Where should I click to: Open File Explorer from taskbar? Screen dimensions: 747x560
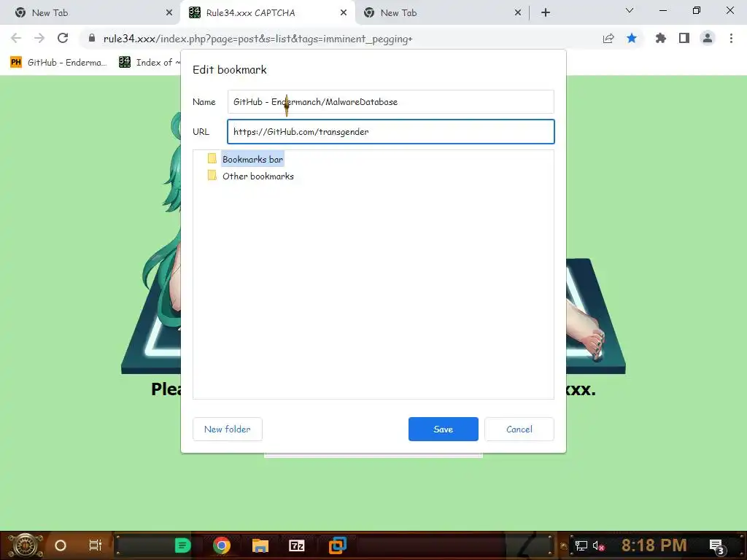click(x=260, y=545)
